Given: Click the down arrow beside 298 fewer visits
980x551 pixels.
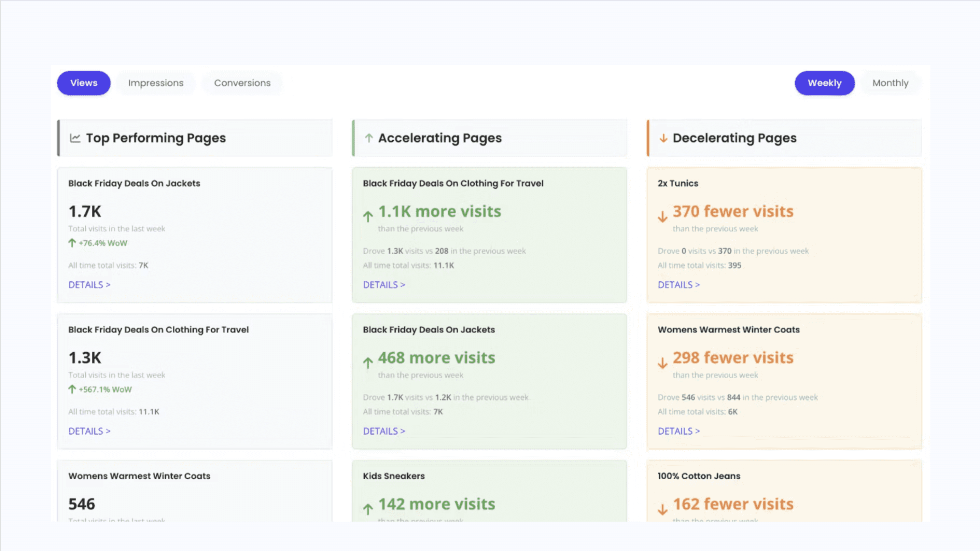Looking at the screenshot, I should pos(662,363).
